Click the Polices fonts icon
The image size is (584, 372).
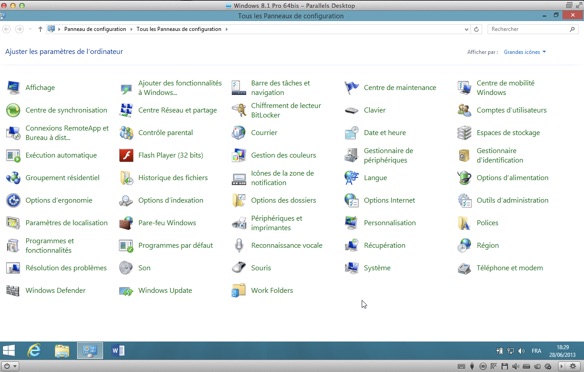464,223
